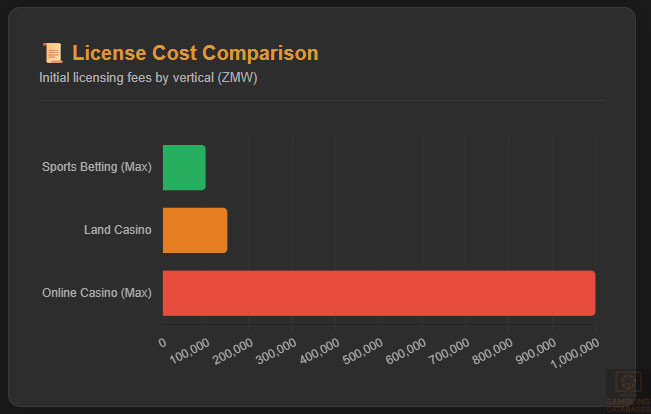Click the 100,000 axis tick label
This screenshot has height=414, width=651.
pyautogui.click(x=190, y=352)
